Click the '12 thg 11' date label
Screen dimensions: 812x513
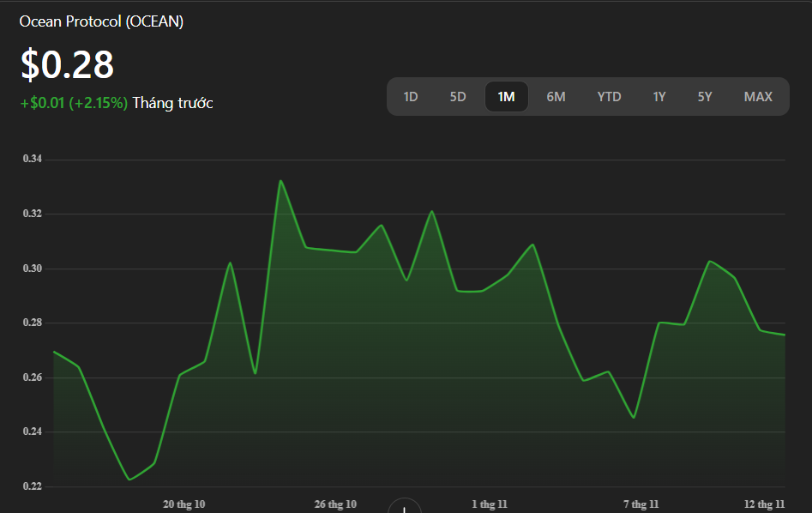[x=765, y=504]
